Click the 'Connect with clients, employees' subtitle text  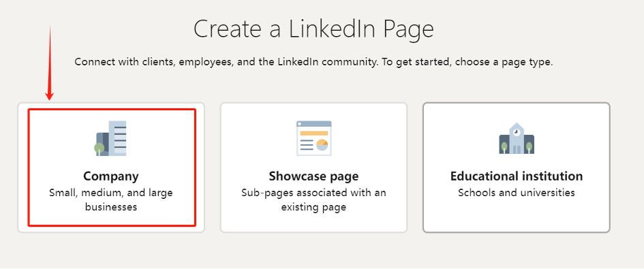313,63
